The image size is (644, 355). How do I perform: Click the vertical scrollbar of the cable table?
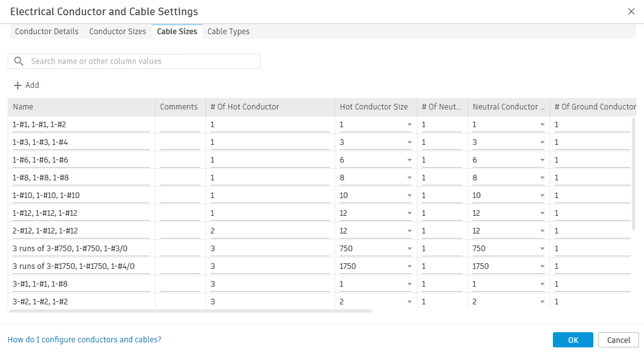coord(634,172)
